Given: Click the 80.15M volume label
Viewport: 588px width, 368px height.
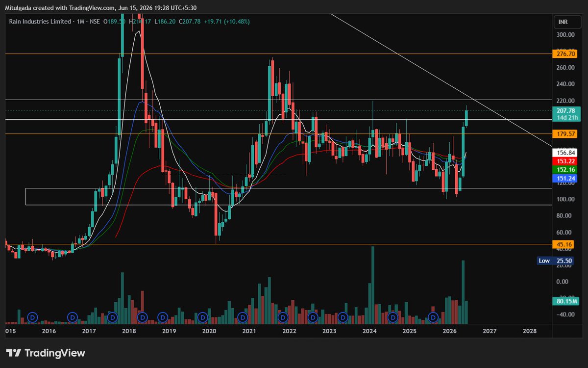Looking at the screenshot, I should pos(565,301).
